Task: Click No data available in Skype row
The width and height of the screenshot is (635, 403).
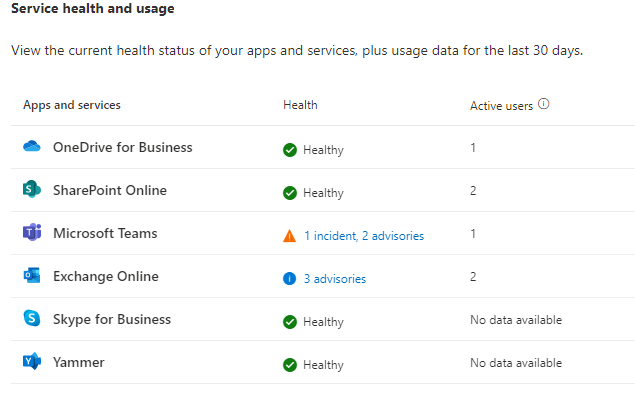Action: coord(516,320)
